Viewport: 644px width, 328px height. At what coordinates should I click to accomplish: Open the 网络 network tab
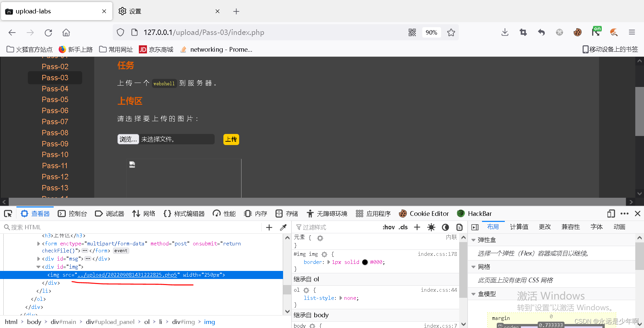[x=144, y=214]
